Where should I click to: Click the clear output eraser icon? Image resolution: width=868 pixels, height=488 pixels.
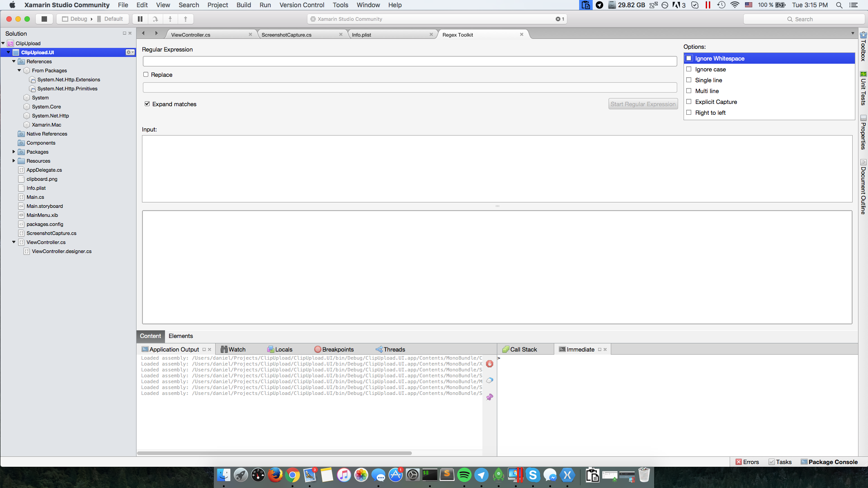point(490,380)
